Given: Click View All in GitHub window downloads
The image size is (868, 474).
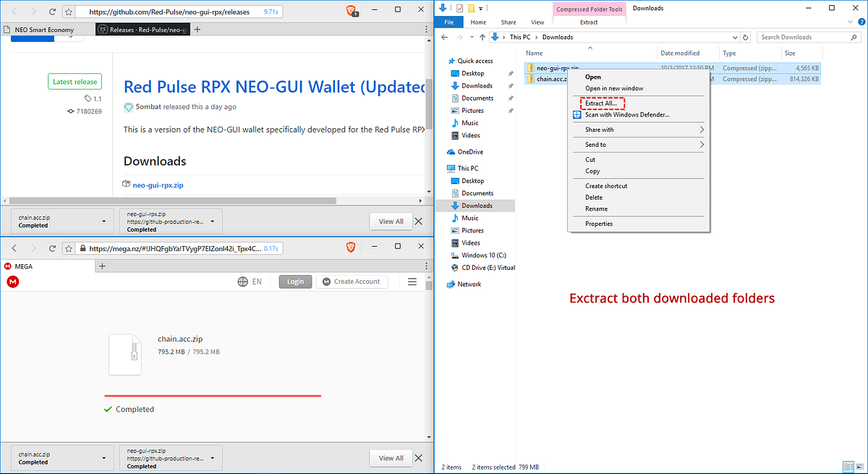Looking at the screenshot, I should click(391, 221).
